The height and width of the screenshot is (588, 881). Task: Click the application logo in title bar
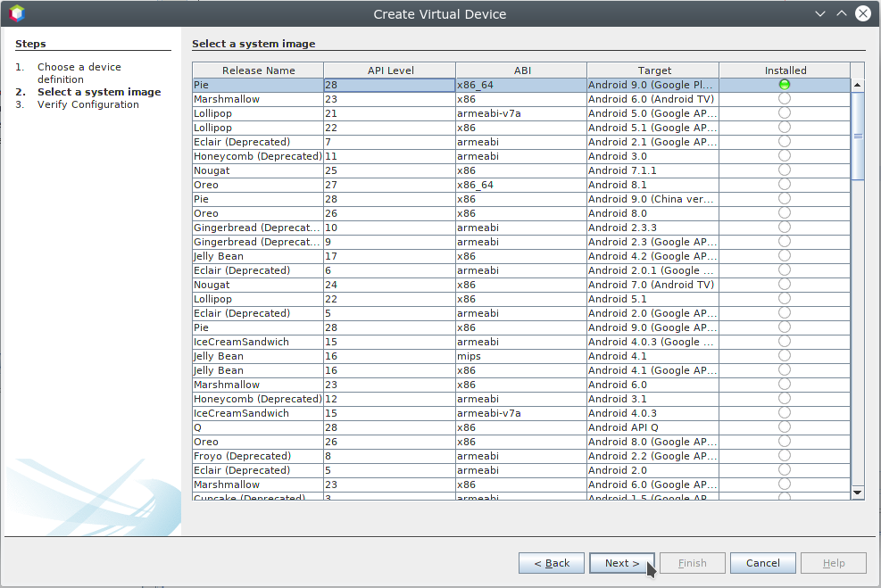pyautogui.click(x=17, y=13)
